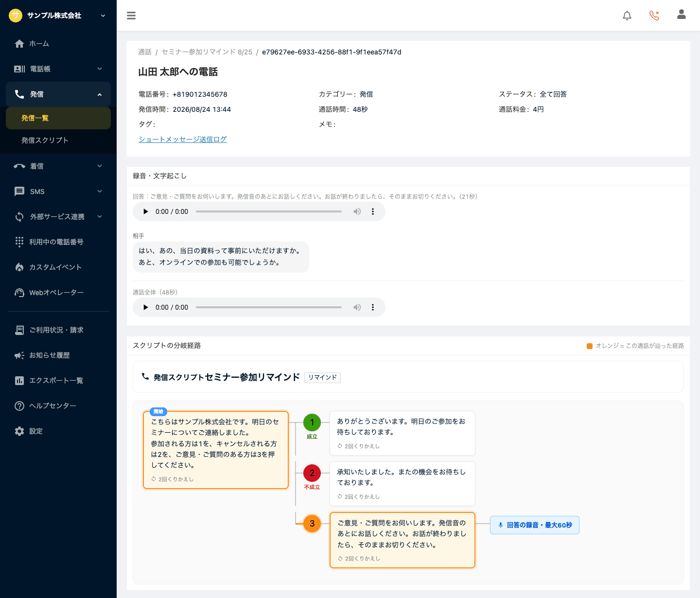700x598 pixels.
Task: Click the red branch number 2 circle
Action: coord(312,473)
